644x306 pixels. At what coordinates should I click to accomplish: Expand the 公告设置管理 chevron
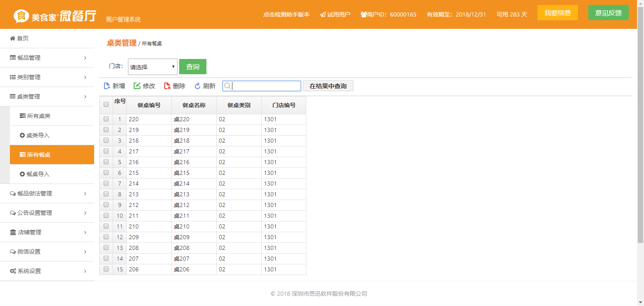tap(85, 213)
